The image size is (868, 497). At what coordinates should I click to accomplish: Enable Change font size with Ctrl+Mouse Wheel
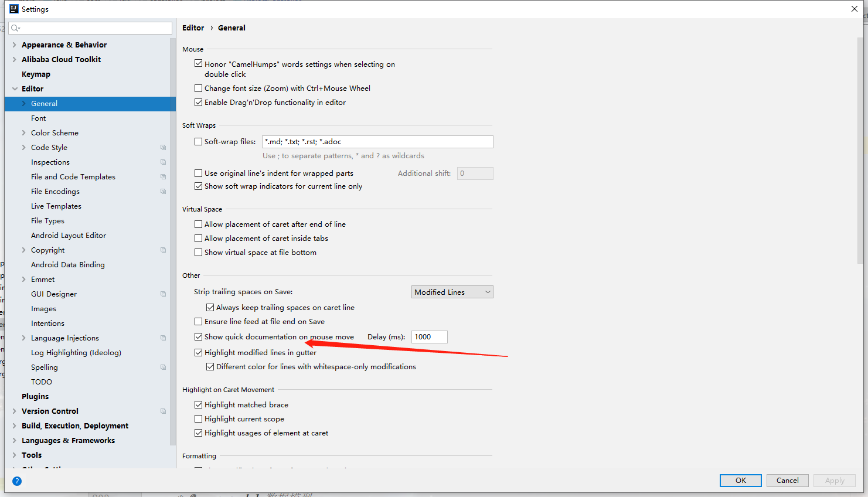(198, 88)
